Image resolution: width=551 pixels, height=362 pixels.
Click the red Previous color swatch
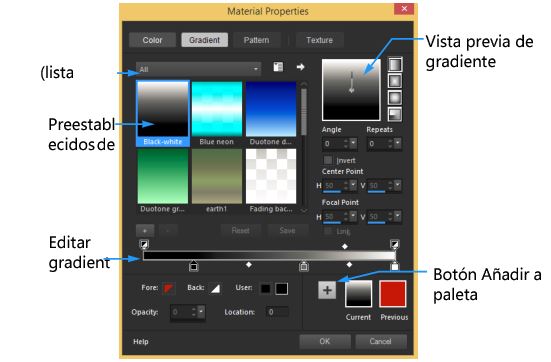(393, 294)
